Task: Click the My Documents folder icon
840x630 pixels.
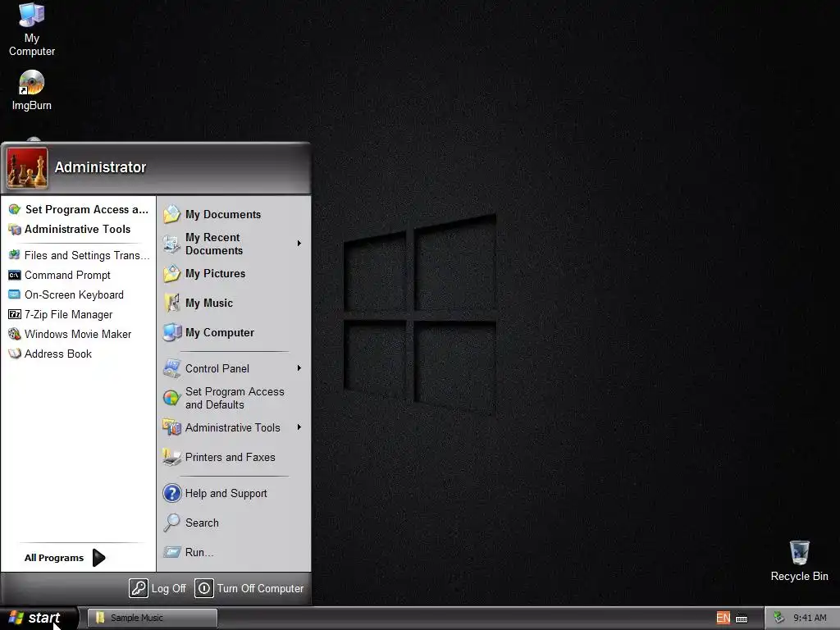Action: 172,214
